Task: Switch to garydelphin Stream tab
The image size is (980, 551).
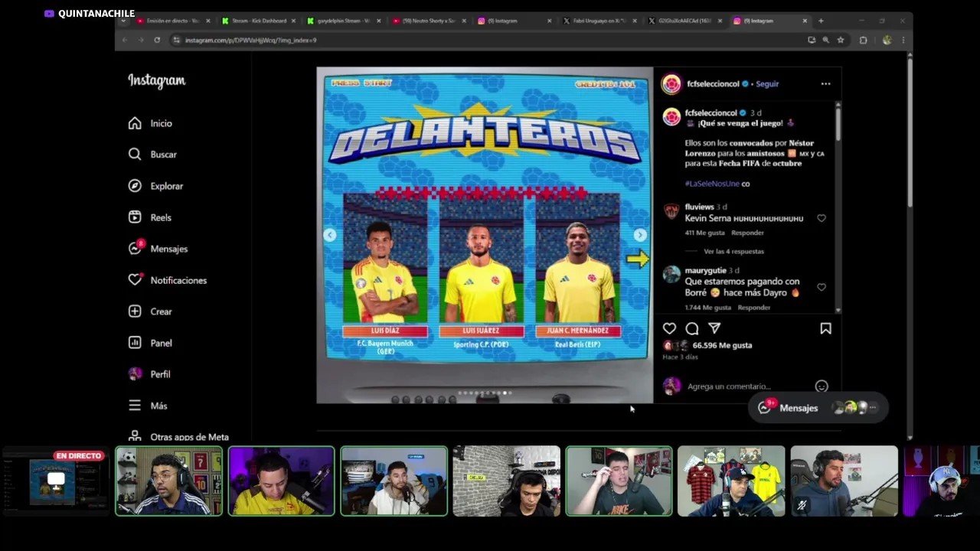Action: [x=344, y=21]
